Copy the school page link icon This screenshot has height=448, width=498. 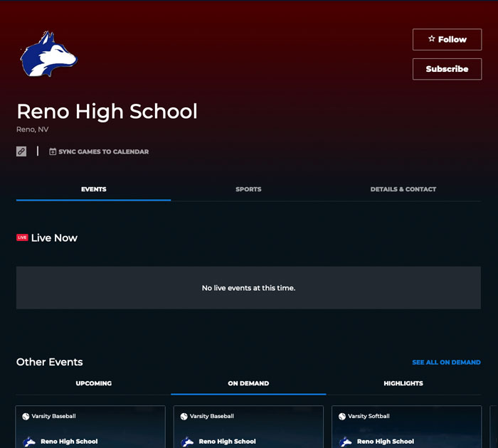click(21, 151)
